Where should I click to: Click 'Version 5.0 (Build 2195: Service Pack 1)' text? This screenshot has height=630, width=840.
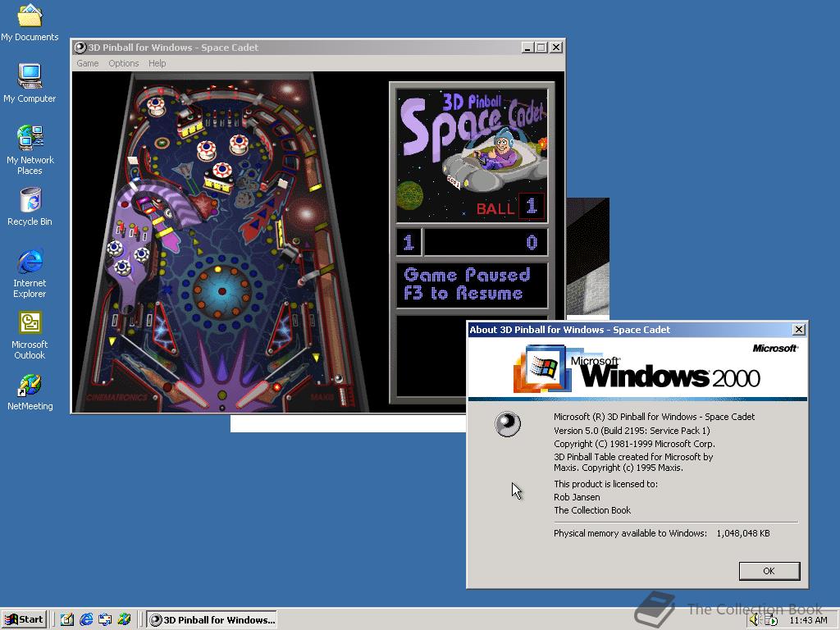point(632,430)
